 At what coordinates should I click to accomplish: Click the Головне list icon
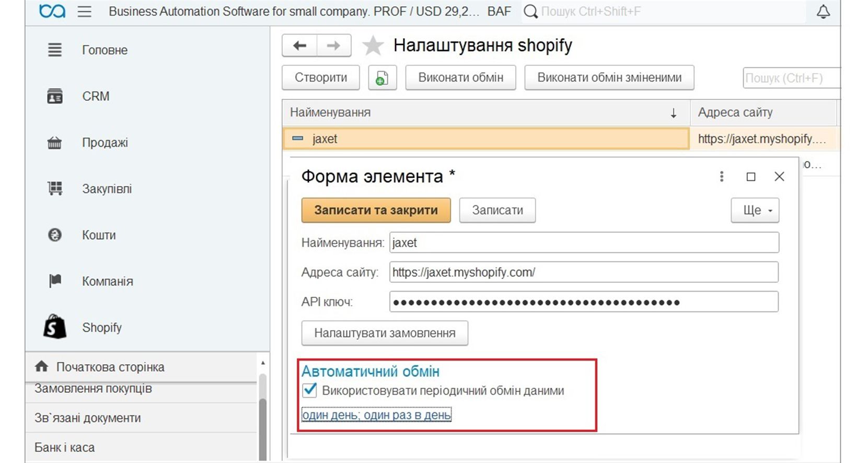click(x=55, y=50)
